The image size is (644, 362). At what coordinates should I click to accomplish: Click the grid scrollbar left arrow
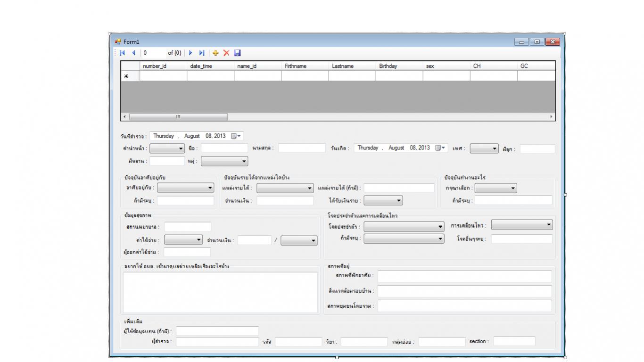click(124, 116)
